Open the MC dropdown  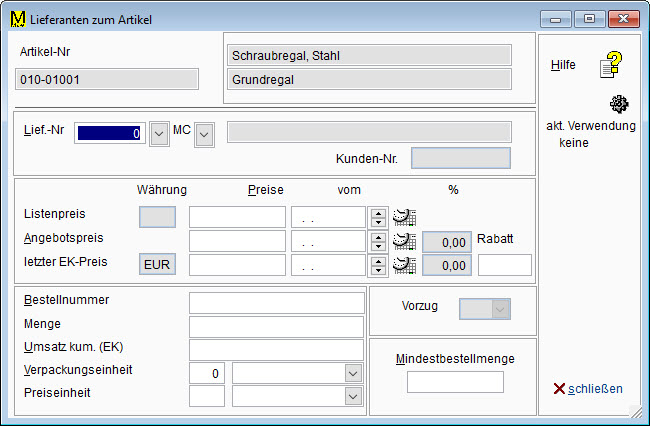tap(204, 133)
